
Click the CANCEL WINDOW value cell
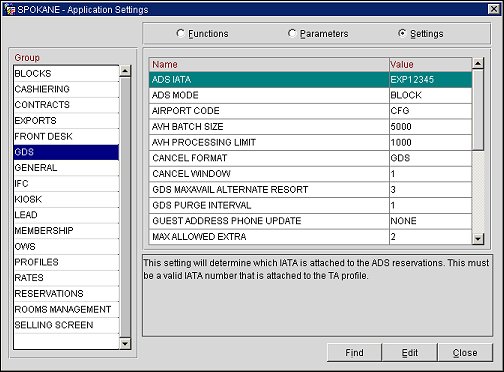click(x=431, y=174)
